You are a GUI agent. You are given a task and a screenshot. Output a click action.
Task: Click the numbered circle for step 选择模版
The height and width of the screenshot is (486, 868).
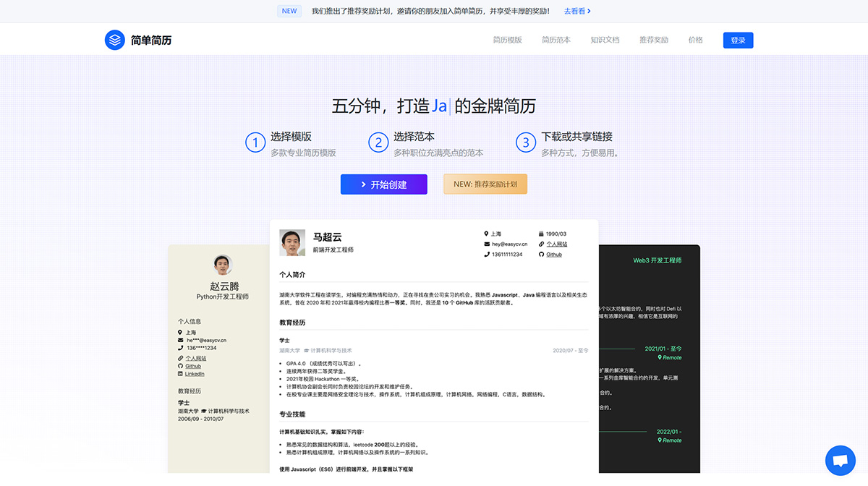click(x=255, y=142)
